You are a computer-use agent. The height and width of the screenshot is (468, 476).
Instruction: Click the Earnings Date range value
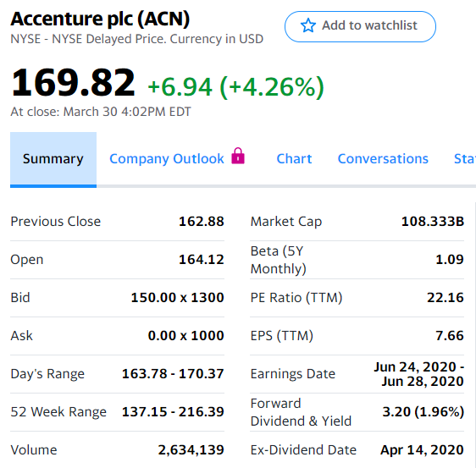pyautogui.click(x=419, y=374)
